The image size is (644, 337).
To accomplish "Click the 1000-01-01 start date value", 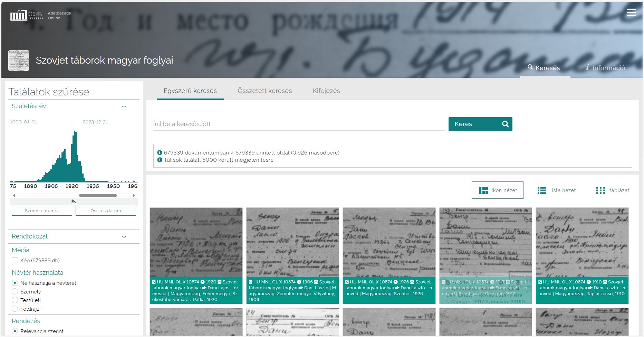I will (x=23, y=122).
